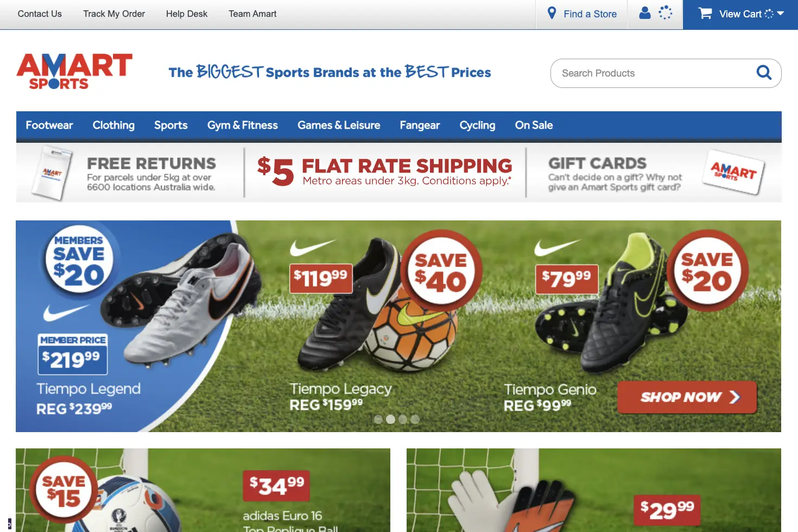
Task: Open the On Sale menu item
Action: pyautogui.click(x=534, y=125)
